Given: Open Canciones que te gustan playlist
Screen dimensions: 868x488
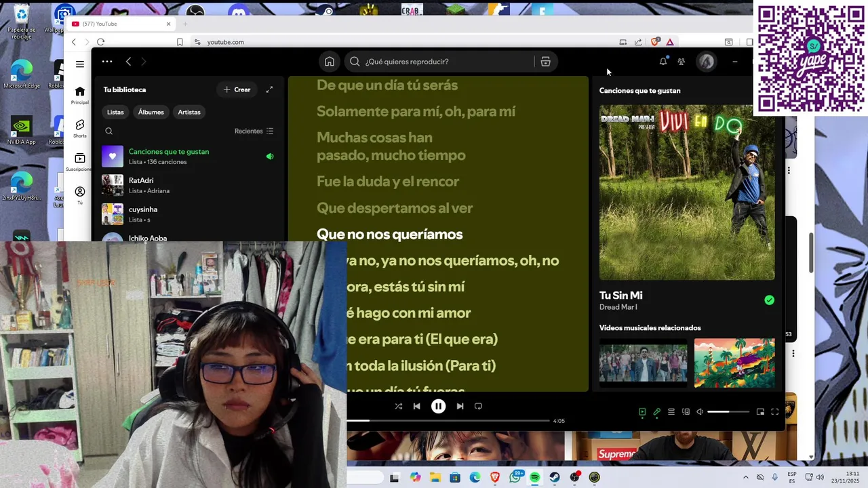Looking at the screenshot, I should tap(189, 157).
